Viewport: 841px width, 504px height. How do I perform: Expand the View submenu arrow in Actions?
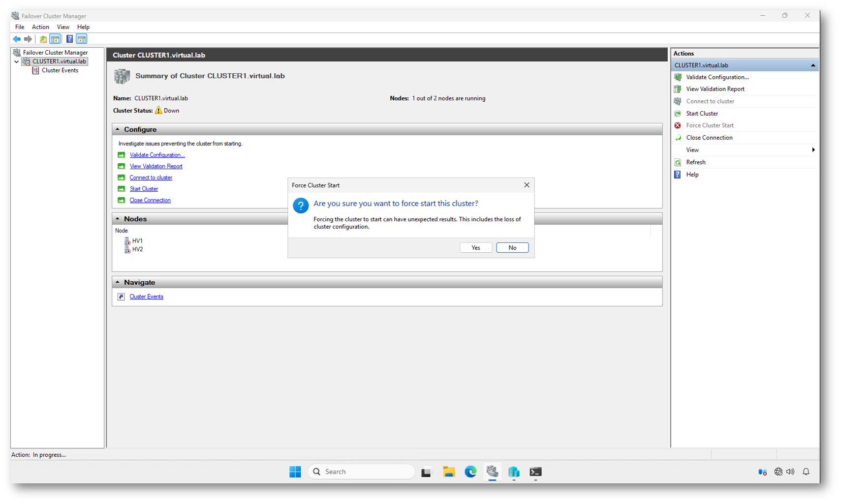pos(813,150)
